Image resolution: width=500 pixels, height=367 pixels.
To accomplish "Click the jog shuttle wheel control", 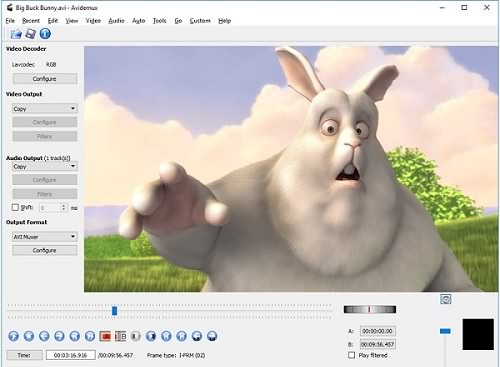I will click(370, 309).
